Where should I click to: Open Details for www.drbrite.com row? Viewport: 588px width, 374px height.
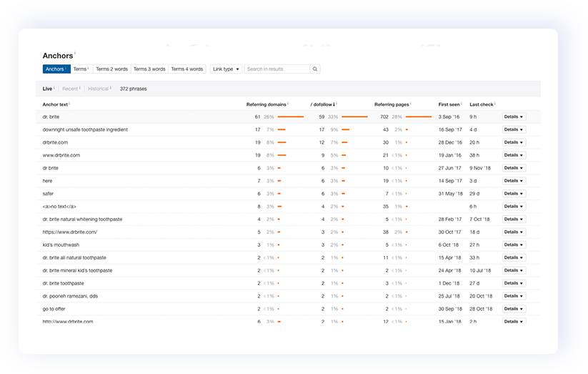[x=514, y=155]
